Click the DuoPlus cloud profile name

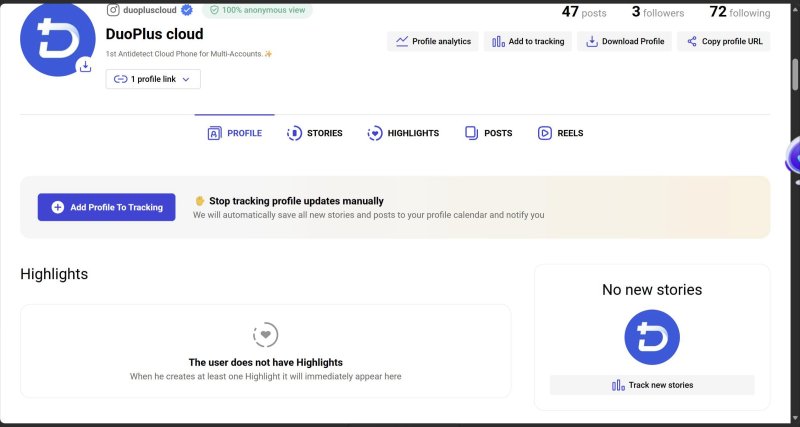(x=155, y=34)
